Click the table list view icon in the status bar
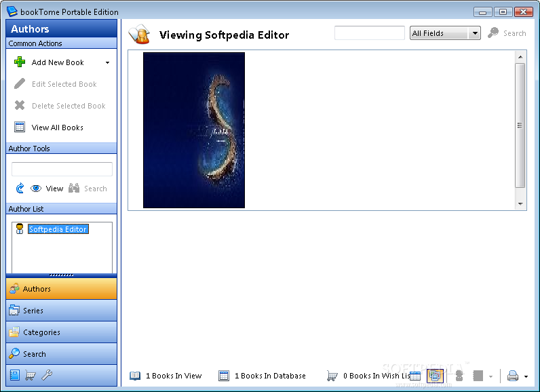This screenshot has height=392, width=540. (415, 376)
